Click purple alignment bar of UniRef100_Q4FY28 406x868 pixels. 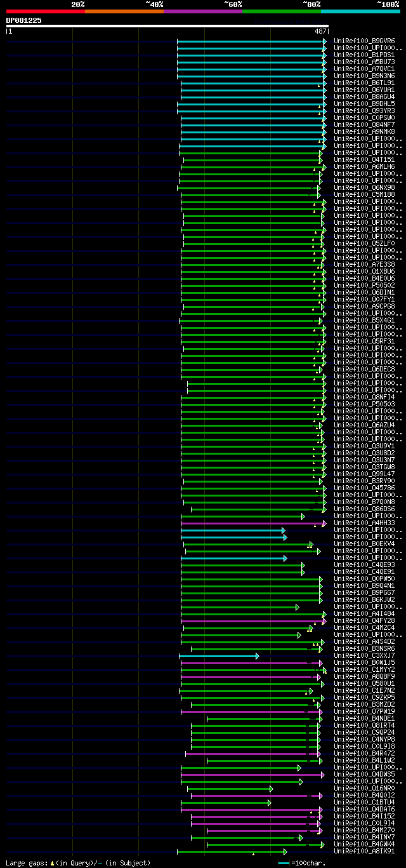pyautogui.click(x=252, y=621)
